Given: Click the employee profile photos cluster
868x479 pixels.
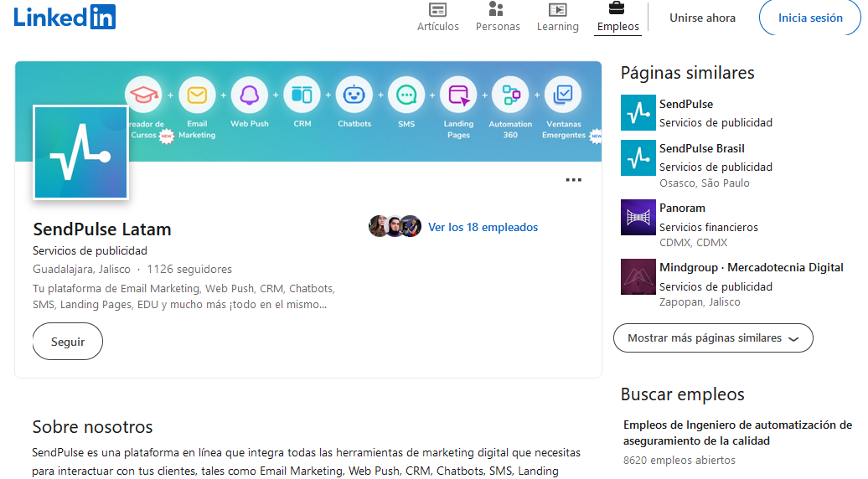Looking at the screenshot, I should 395,226.
